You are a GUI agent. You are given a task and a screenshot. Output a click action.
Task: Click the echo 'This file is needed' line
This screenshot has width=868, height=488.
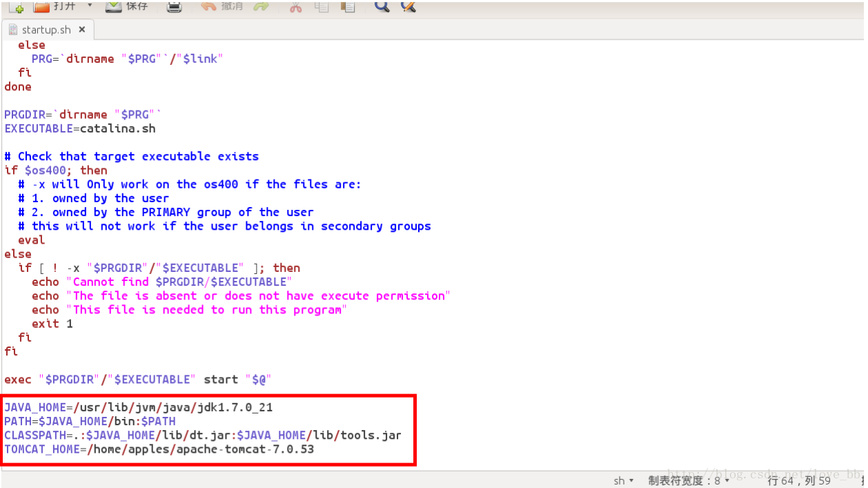190,309
